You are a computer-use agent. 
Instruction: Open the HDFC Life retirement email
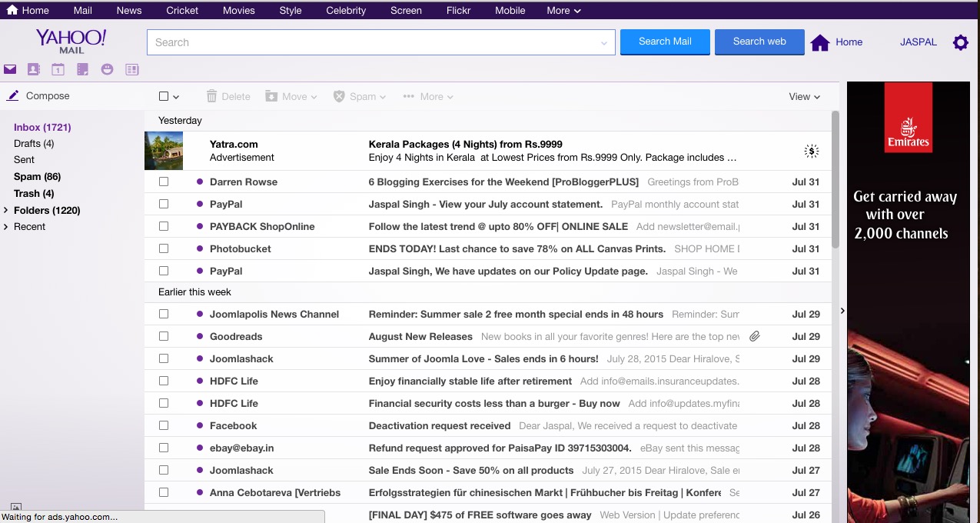488,381
